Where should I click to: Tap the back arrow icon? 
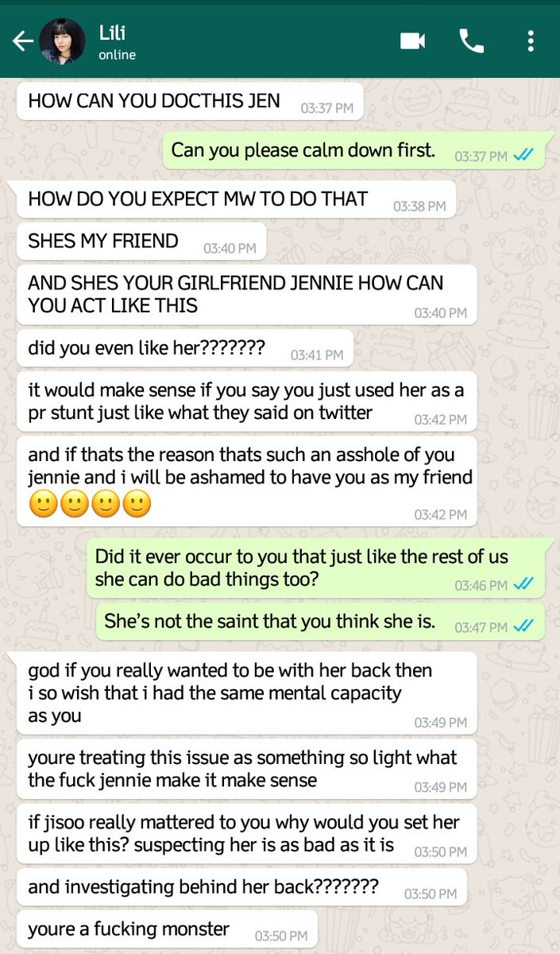[22, 41]
